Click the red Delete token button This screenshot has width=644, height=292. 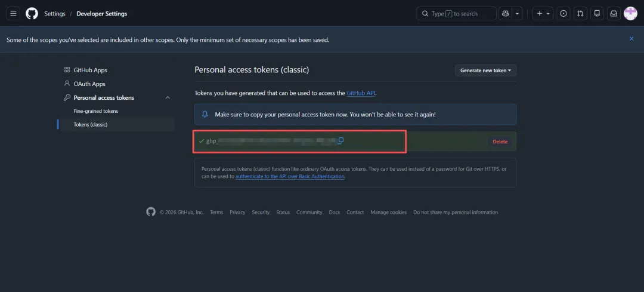click(500, 142)
